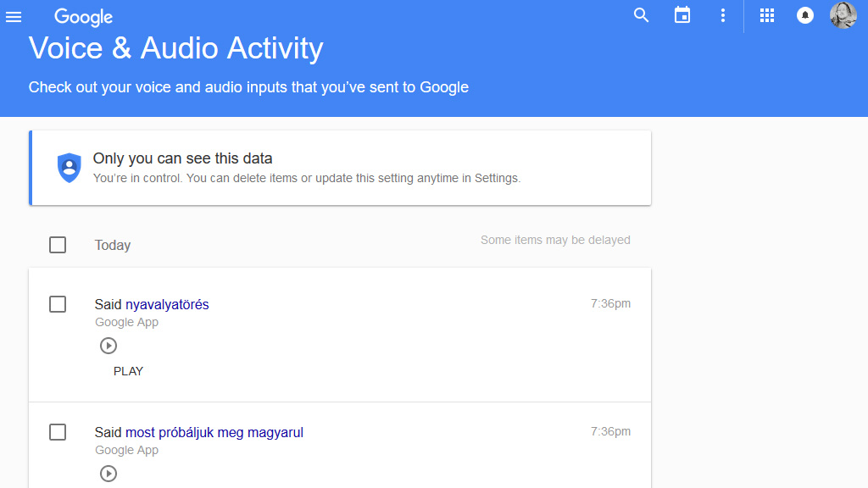This screenshot has width=868, height=488.
Task: Click the PLAY label under nyavalyatörés
Action: tap(128, 371)
